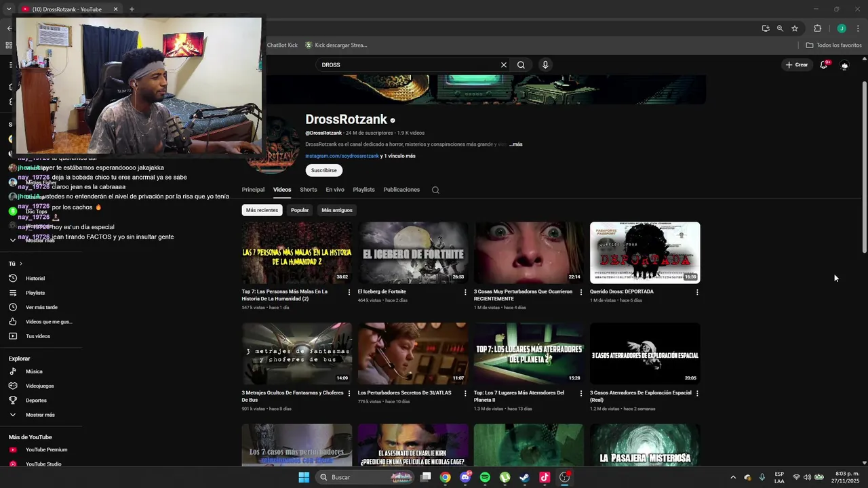Open the volume control in system tray
This screenshot has width=868, height=488.
click(x=807, y=477)
